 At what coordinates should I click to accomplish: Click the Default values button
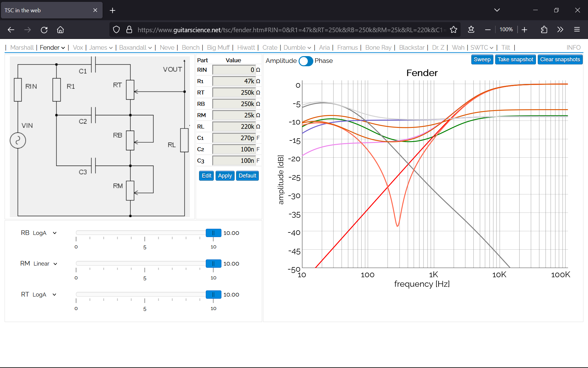(247, 176)
